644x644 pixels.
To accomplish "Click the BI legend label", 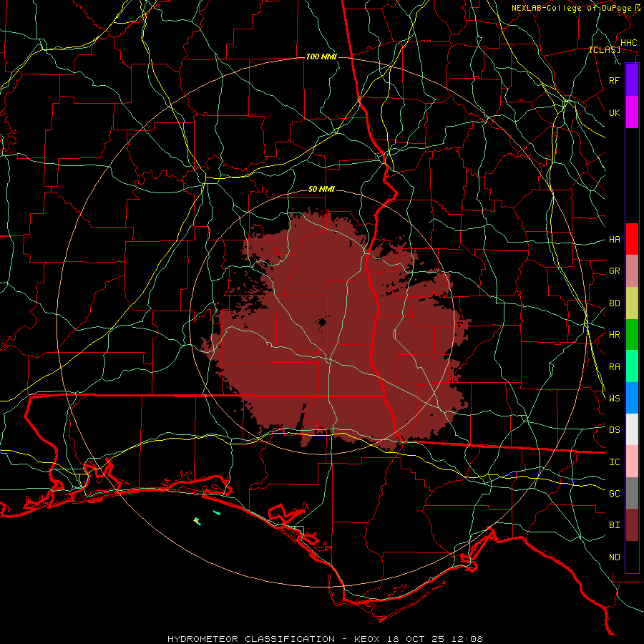I will (x=614, y=525).
